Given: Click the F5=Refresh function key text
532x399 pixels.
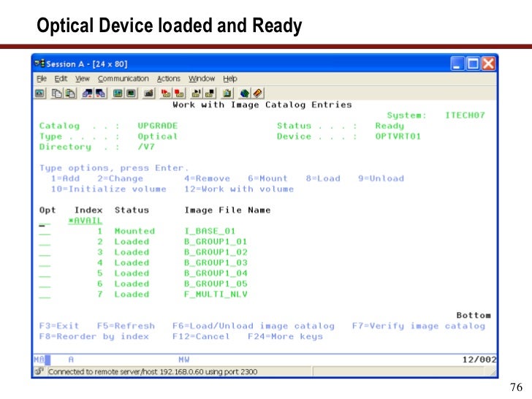Looking at the screenshot, I should pyautogui.click(x=126, y=326).
